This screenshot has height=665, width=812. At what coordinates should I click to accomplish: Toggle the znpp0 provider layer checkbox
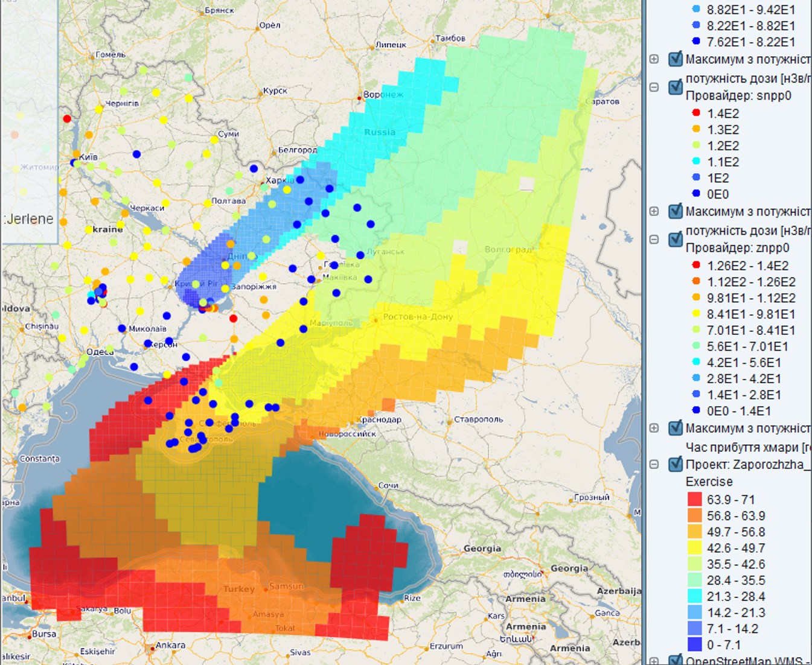click(676, 240)
